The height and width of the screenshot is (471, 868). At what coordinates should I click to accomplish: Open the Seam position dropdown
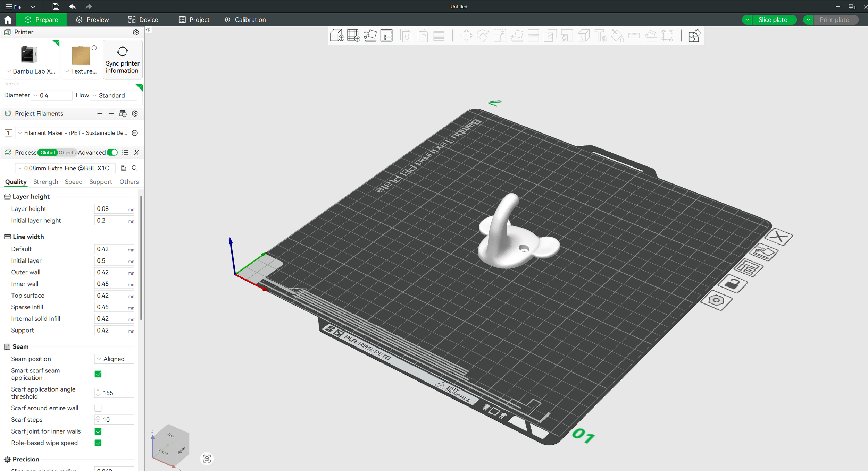click(115, 359)
